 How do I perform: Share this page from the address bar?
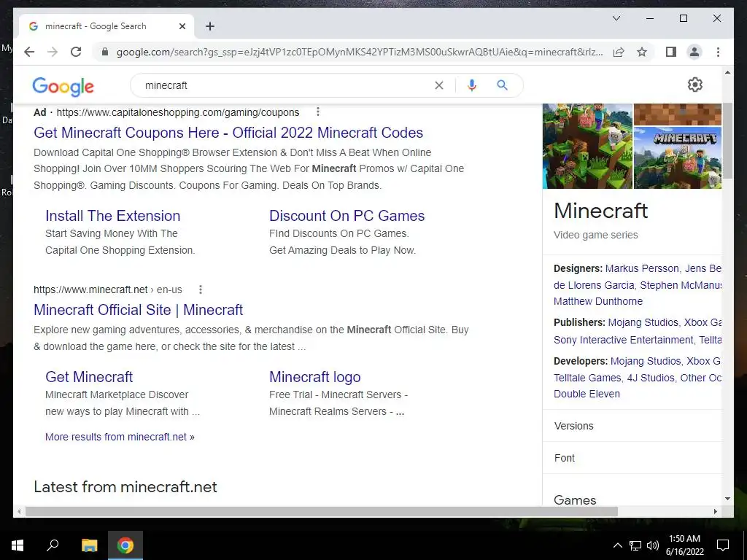pos(619,52)
